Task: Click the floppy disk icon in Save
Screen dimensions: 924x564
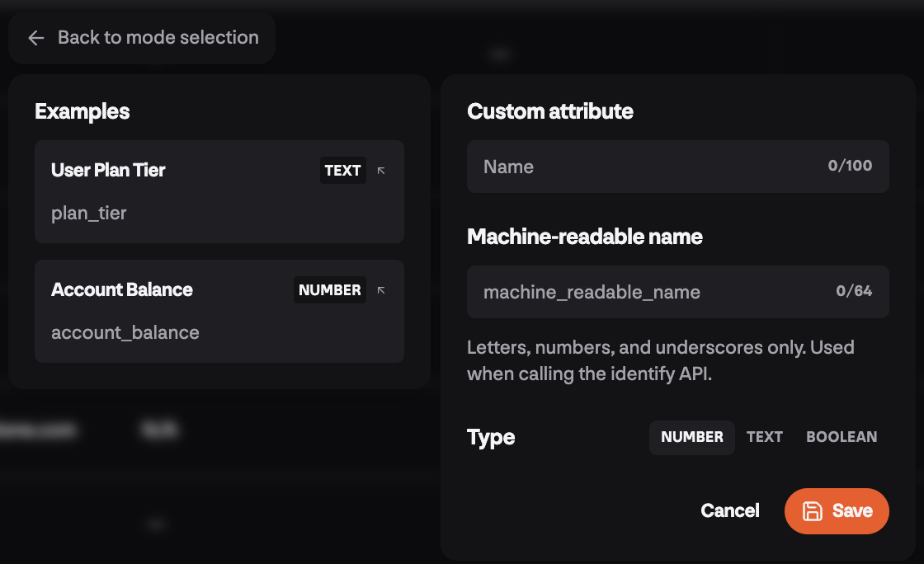Action: [812, 511]
